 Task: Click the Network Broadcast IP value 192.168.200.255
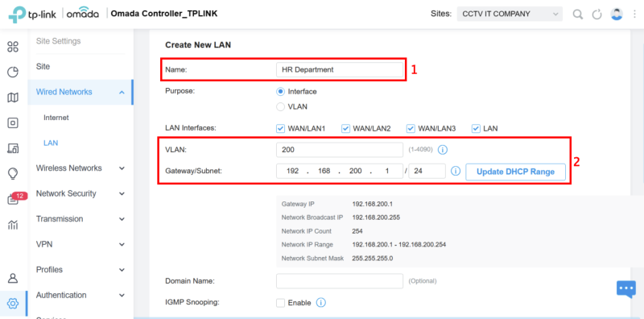pyautogui.click(x=376, y=217)
